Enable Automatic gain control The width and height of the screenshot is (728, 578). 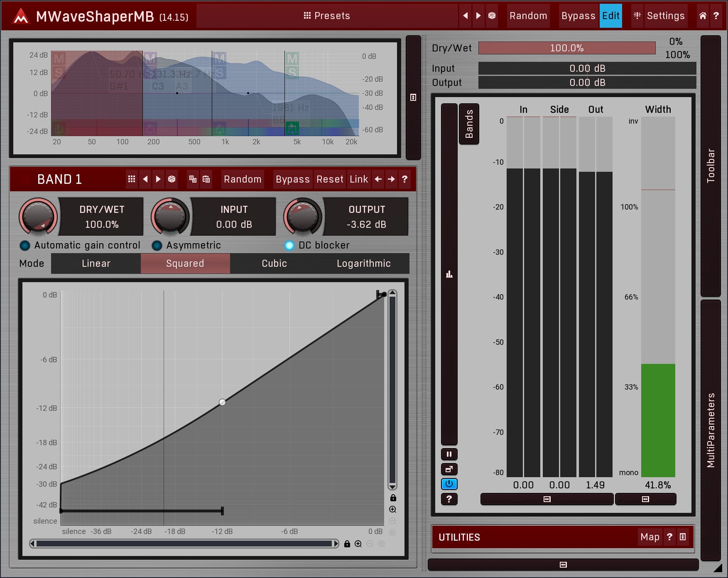point(25,246)
